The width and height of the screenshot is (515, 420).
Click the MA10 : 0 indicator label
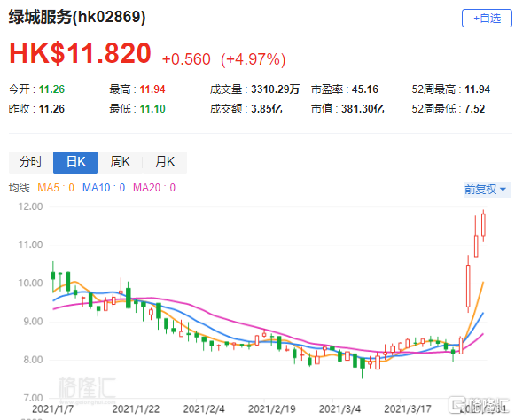[104, 188]
